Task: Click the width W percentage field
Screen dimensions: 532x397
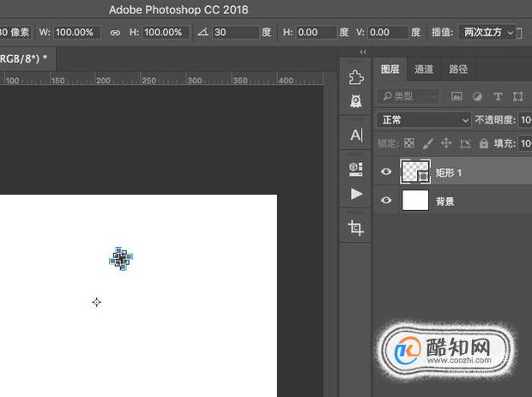Action: pos(77,33)
